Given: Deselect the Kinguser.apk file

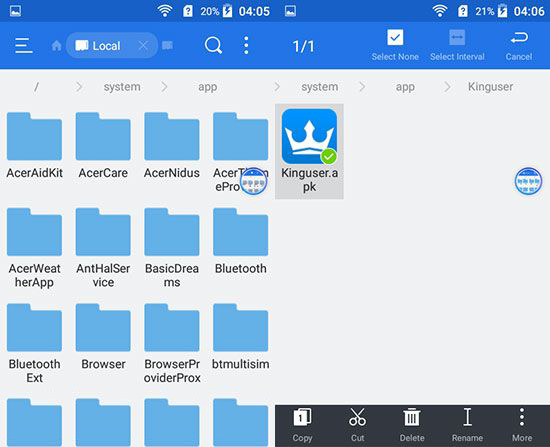Looking at the screenshot, I should (309, 151).
